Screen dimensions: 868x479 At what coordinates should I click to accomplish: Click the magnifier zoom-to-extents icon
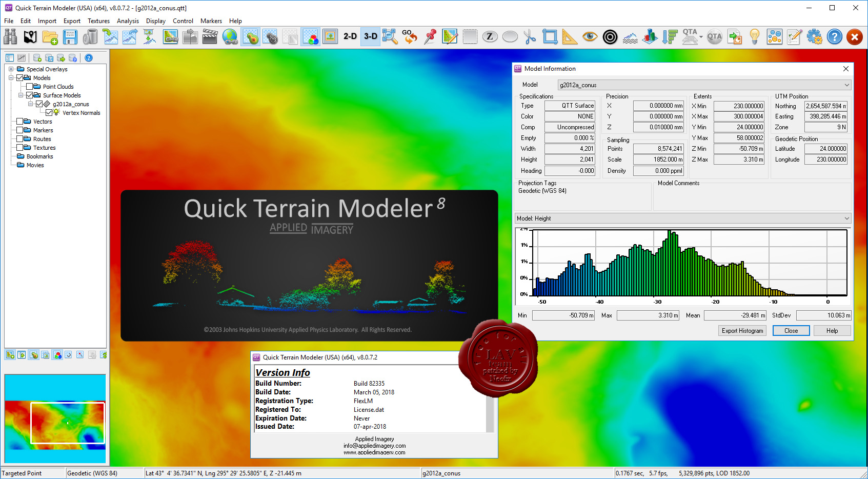[390, 37]
